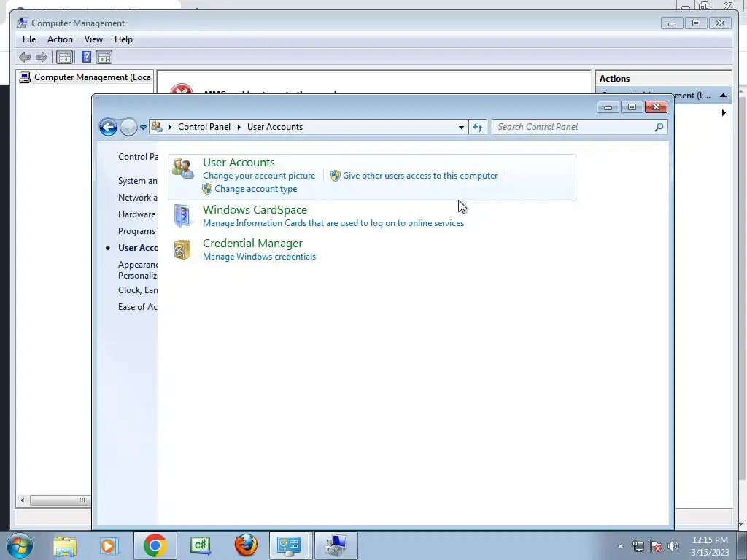Toggle Show/Hide Action Pane toolbar button

coord(104,58)
